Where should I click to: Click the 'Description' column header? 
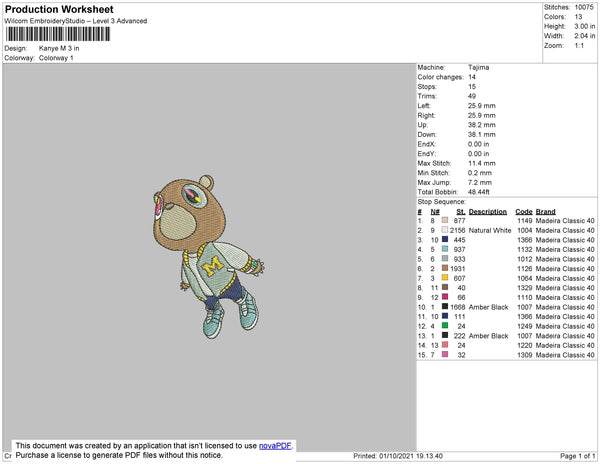click(488, 212)
